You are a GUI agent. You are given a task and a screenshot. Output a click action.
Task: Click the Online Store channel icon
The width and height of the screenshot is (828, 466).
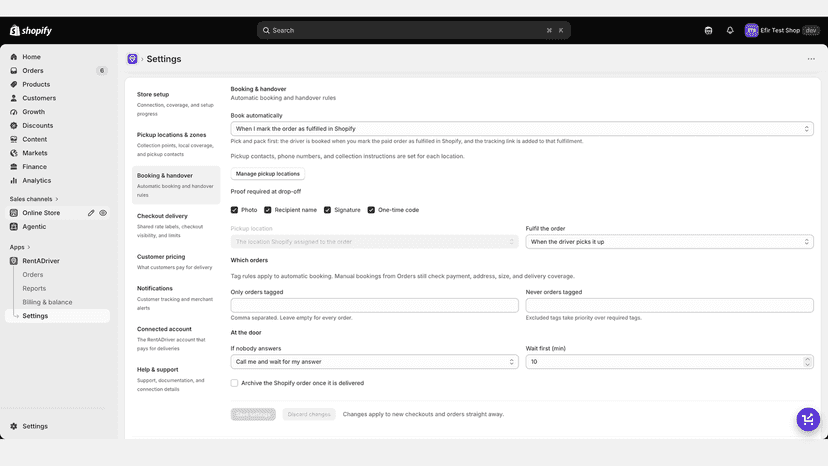click(14, 212)
